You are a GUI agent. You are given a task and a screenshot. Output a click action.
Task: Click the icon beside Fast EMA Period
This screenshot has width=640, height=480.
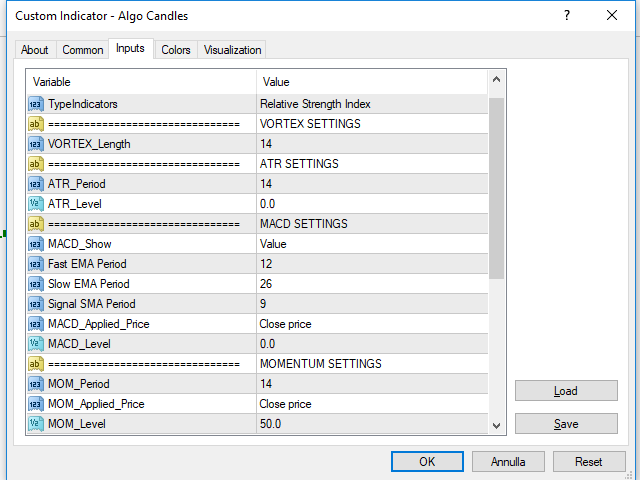tap(35, 264)
